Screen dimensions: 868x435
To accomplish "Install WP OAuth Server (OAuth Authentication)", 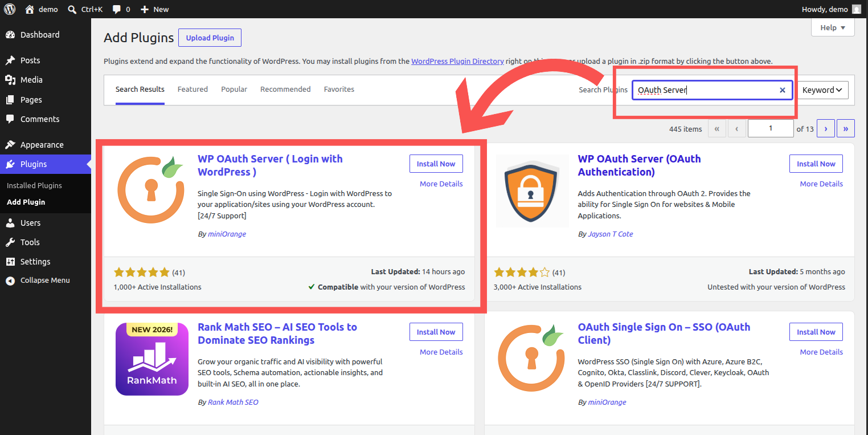I will (x=816, y=164).
